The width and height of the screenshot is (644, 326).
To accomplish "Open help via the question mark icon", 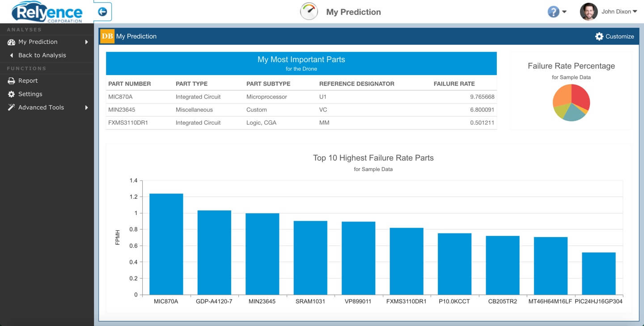I will click(x=553, y=11).
